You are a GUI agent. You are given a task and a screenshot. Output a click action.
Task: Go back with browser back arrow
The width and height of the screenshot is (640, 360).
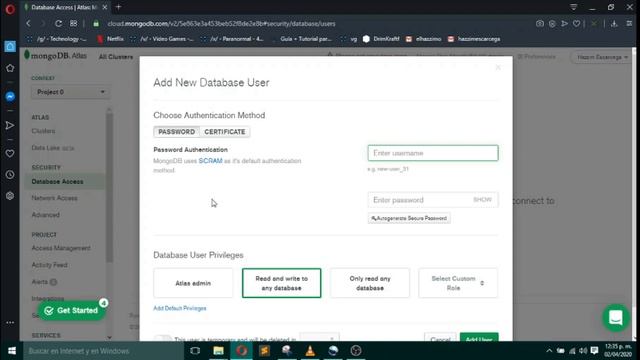coord(28,24)
